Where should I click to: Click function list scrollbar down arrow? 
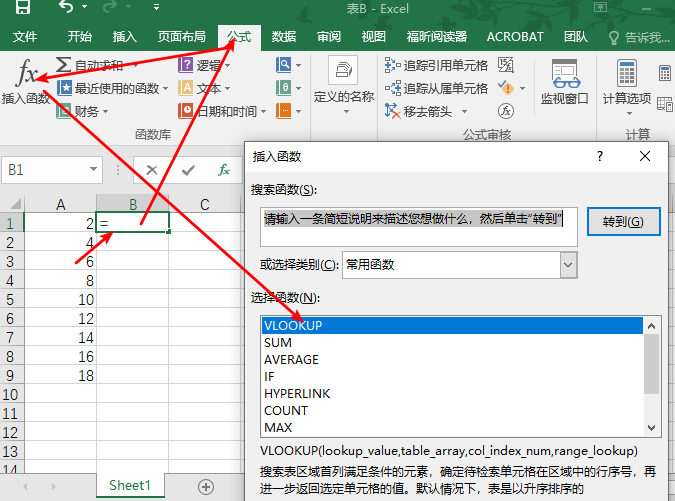pos(651,428)
